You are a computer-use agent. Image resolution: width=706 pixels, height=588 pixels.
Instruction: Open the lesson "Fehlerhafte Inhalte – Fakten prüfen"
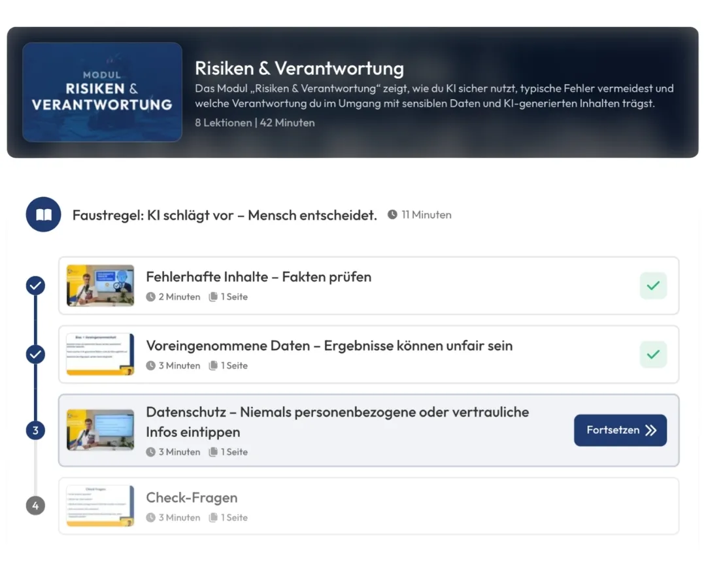[258, 276]
